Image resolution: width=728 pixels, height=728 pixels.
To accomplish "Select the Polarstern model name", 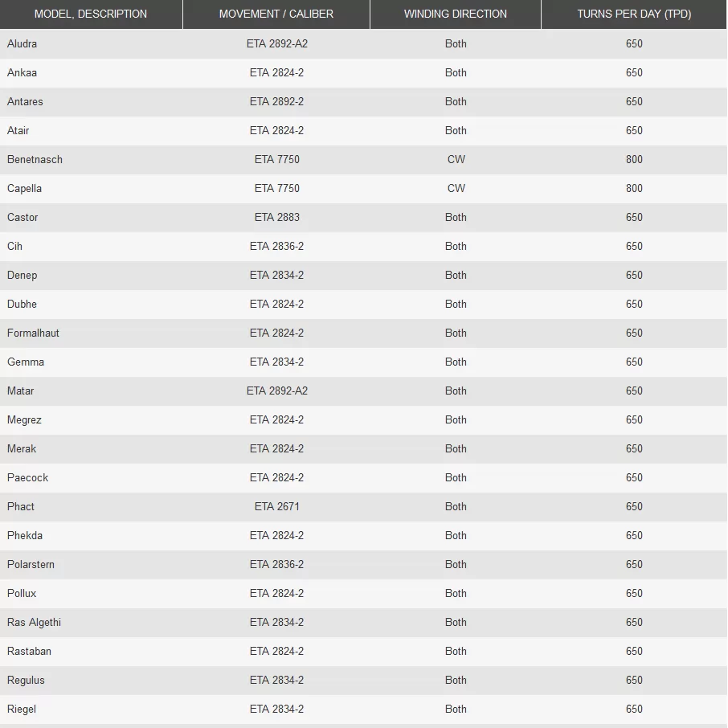I will pos(31,565).
